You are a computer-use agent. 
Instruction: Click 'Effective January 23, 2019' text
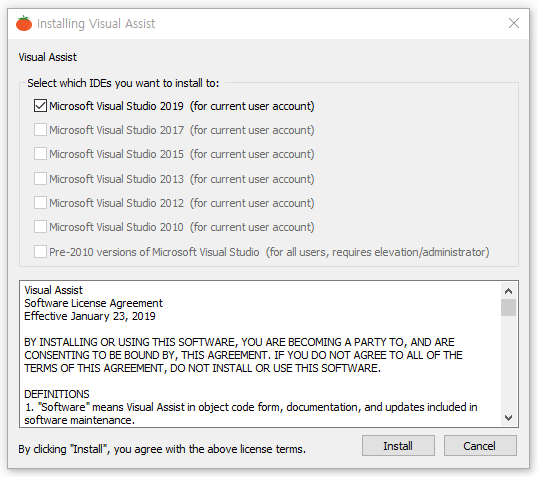pyautogui.click(x=90, y=316)
